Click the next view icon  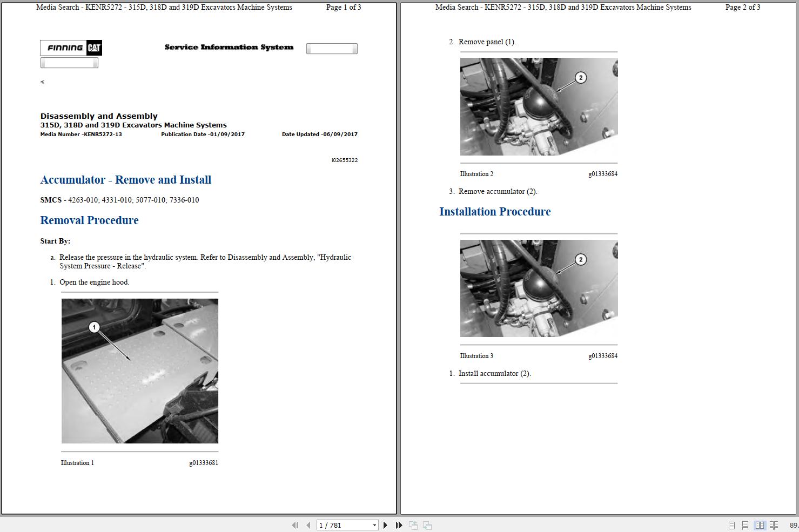pos(427,524)
